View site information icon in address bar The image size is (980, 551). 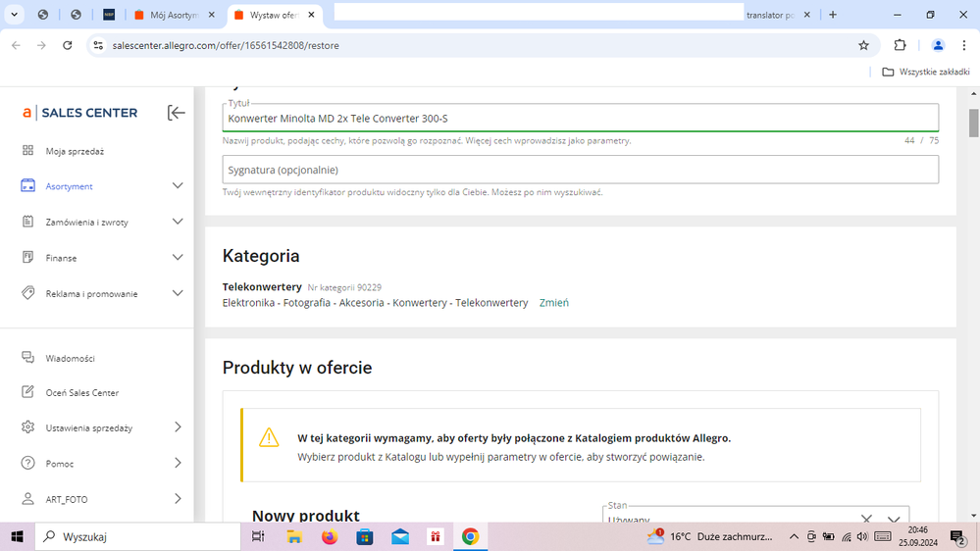click(98, 45)
